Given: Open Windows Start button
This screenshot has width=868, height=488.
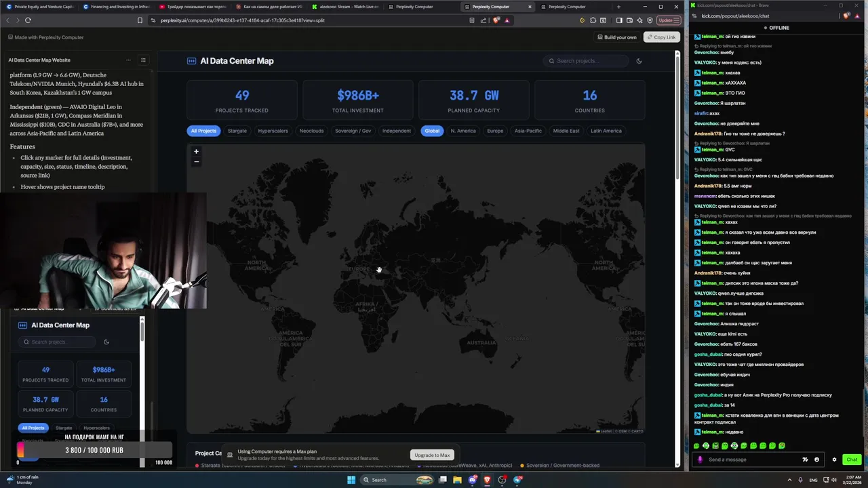Looking at the screenshot, I should [x=351, y=480].
